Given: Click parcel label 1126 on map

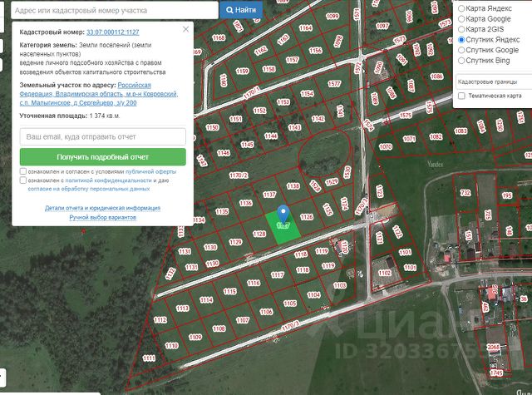Looking at the screenshot, I should (307, 217).
